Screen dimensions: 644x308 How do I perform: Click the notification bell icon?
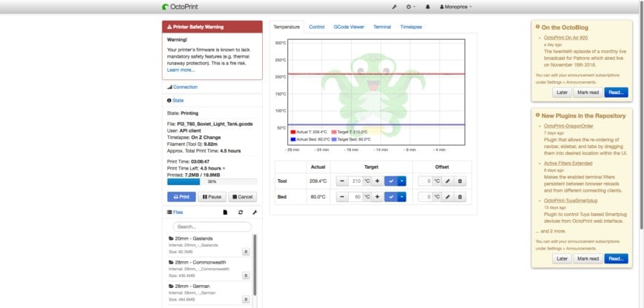click(428, 7)
